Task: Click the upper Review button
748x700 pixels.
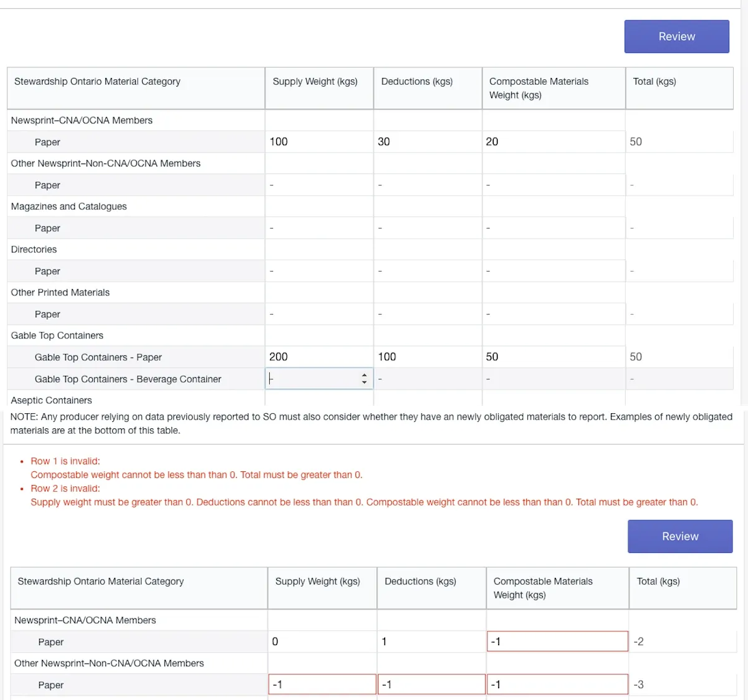Action: click(x=676, y=36)
